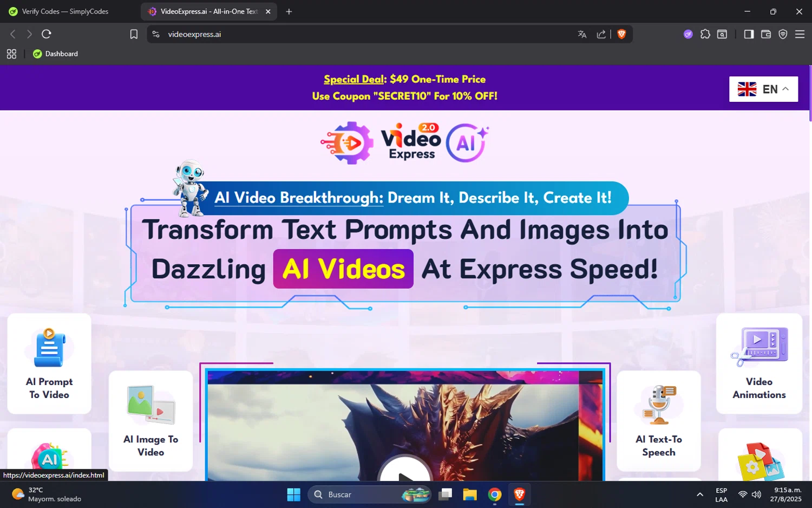Viewport: 812px width, 508px height.
Task: Open the purple SimplyCodes extension icon
Action: click(x=688, y=34)
